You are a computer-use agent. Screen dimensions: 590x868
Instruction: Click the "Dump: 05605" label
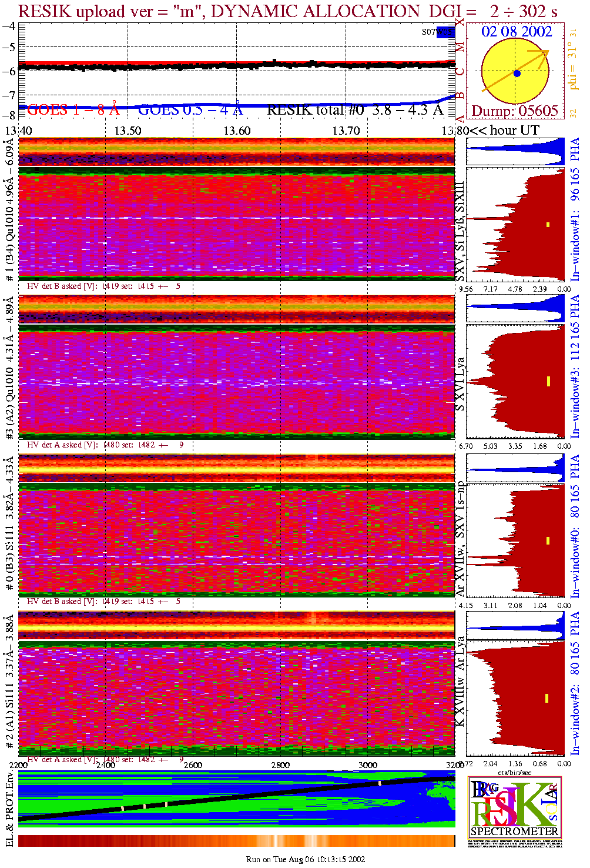(x=515, y=111)
